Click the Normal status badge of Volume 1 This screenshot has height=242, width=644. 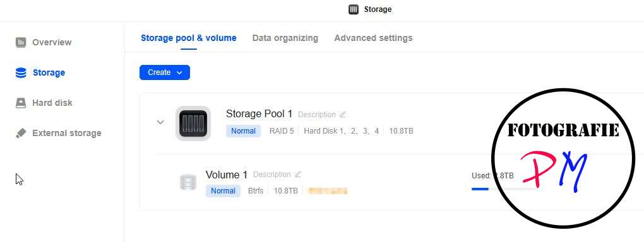223,191
